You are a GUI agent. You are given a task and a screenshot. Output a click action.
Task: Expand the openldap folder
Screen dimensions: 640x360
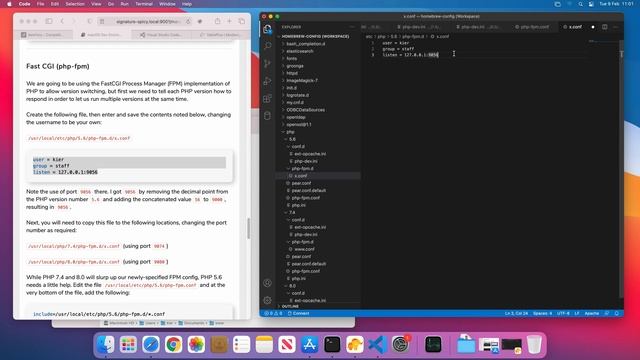(296, 117)
